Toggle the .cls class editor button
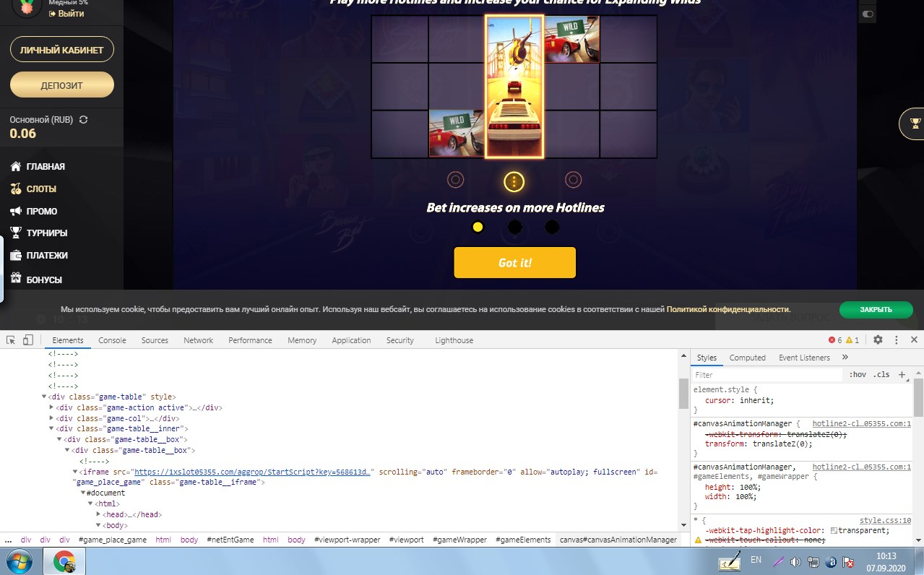Image resolution: width=924 pixels, height=575 pixels. [881, 374]
